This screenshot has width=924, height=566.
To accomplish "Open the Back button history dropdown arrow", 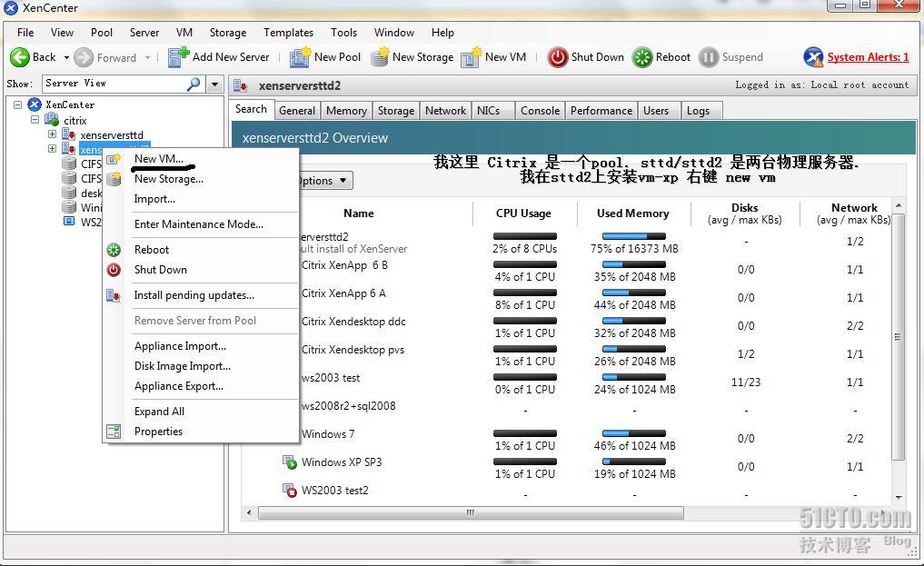I will [x=66, y=58].
